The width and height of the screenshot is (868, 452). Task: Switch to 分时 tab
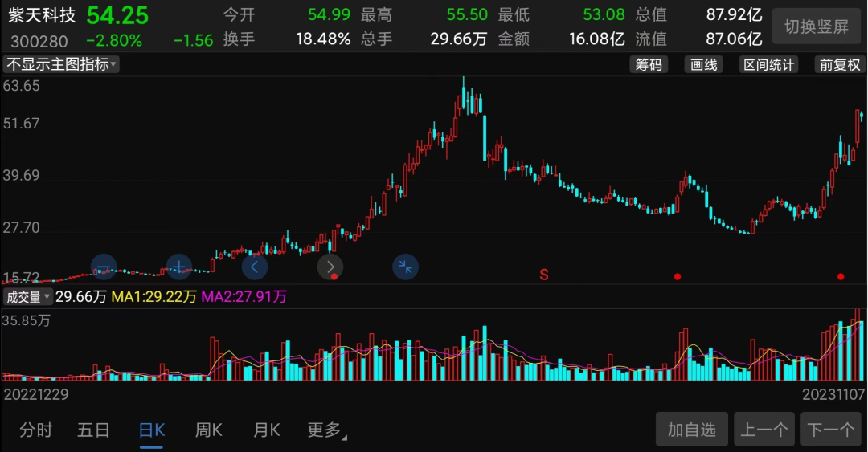click(36, 430)
